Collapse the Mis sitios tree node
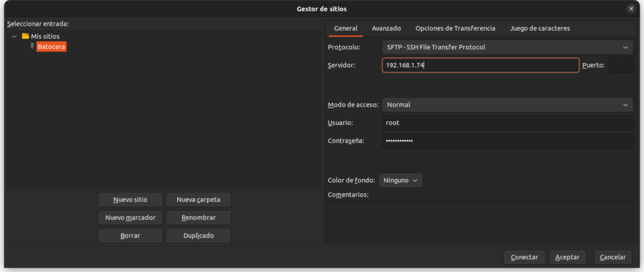Screen dimensions: 644x272 (x=14, y=36)
